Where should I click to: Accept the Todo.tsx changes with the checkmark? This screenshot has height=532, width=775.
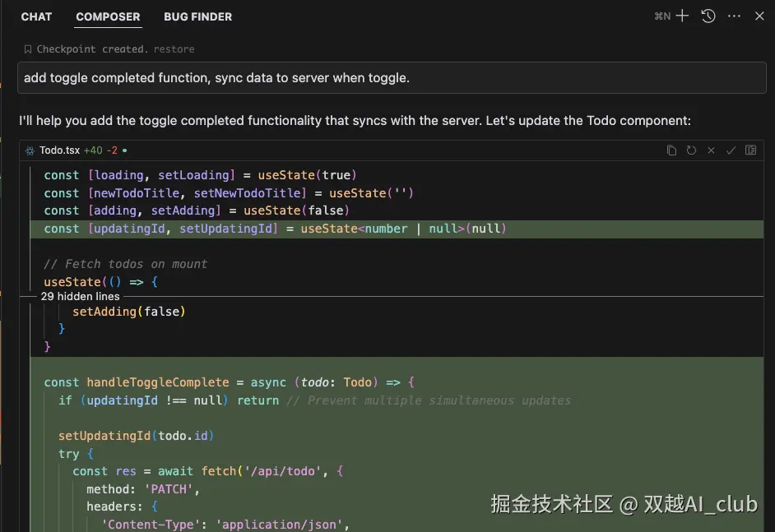731,150
